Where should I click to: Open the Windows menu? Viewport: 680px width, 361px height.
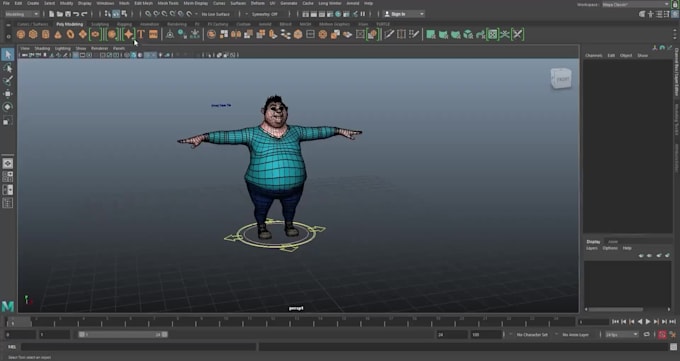click(105, 3)
